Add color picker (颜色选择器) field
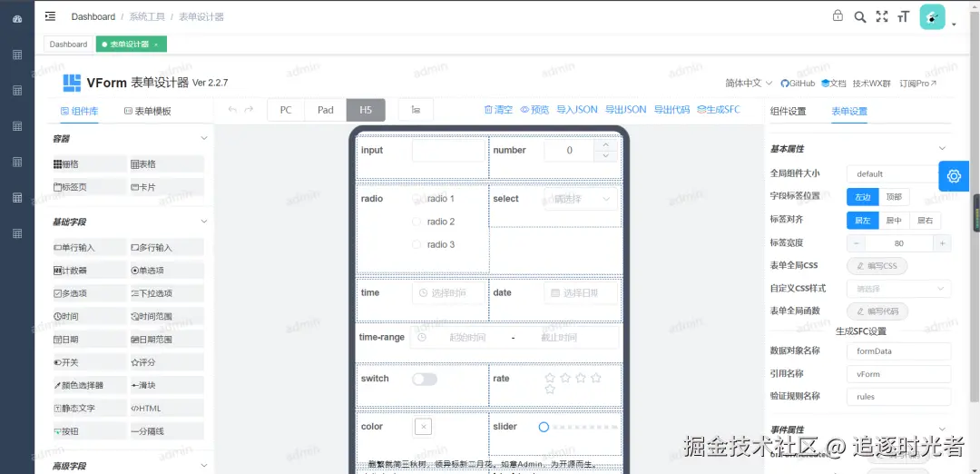Screen dimensions: 980x474 (x=89, y=385)
